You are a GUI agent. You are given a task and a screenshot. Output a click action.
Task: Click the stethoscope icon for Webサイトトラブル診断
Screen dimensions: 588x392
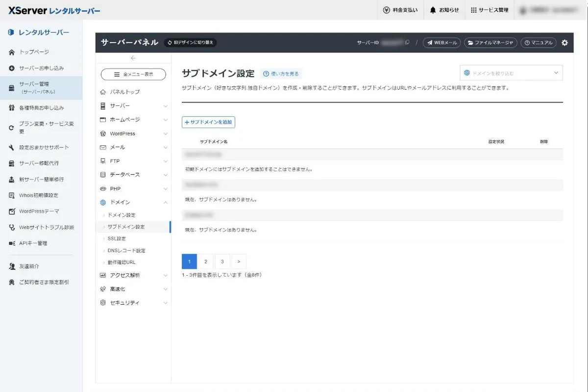(x=12, y=227)
